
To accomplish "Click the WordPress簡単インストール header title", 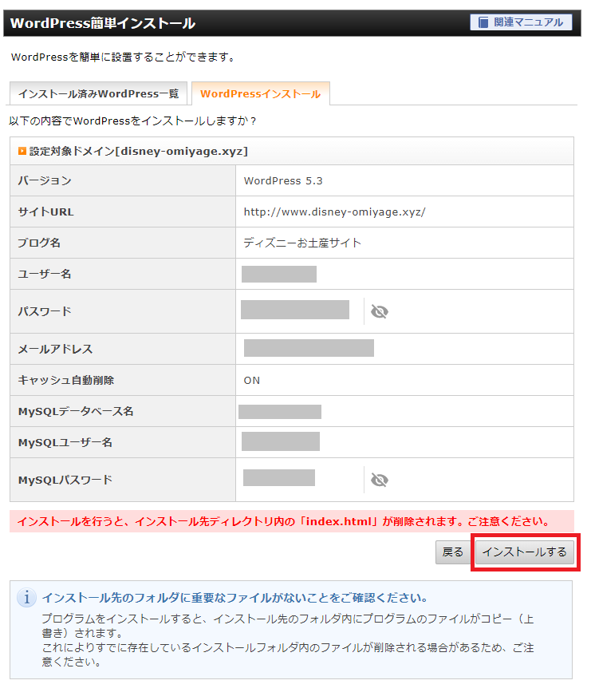I will pos(103,23).
